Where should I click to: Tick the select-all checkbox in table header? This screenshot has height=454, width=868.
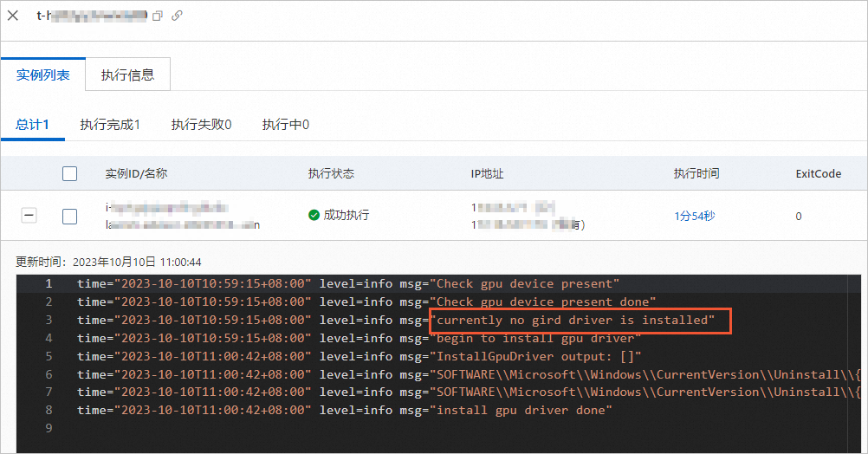70,174
